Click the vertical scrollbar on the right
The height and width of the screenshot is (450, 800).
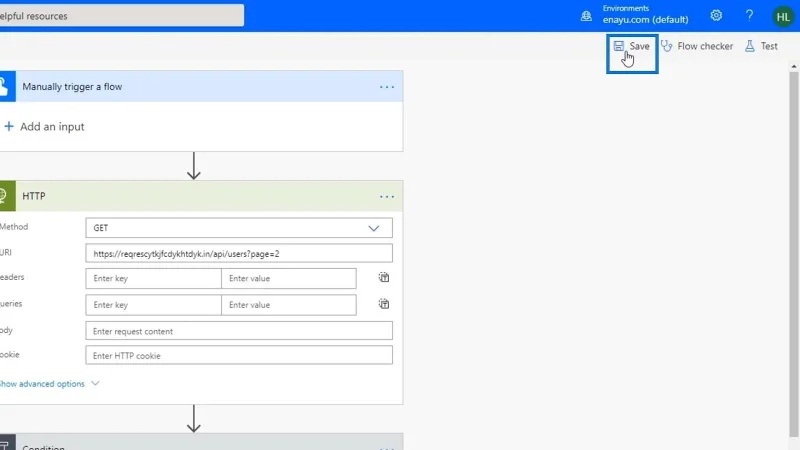pyautogui.click(x=793, y=255)
